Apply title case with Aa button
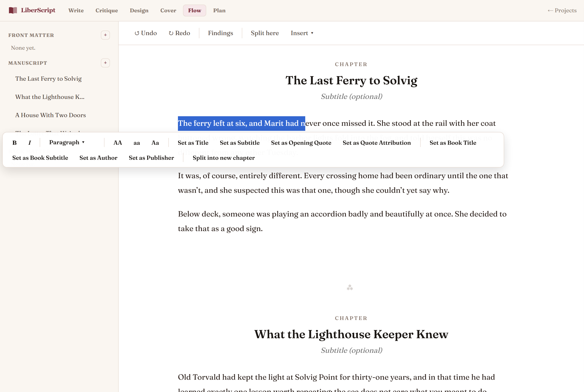This screenshot has height=392, width=584. point(155,142)
